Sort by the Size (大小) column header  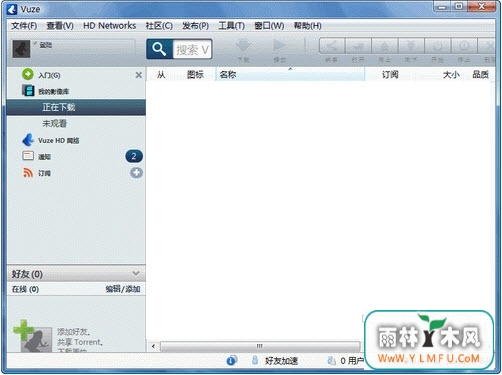(451, 74)
